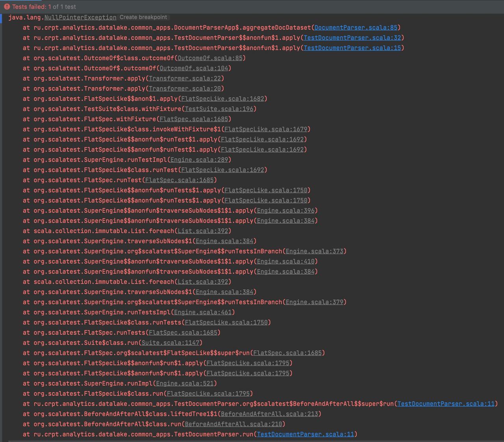Screen dimensions: 504x442
Task: Jump to Engine.scala:373
Action: pos(315,251)
